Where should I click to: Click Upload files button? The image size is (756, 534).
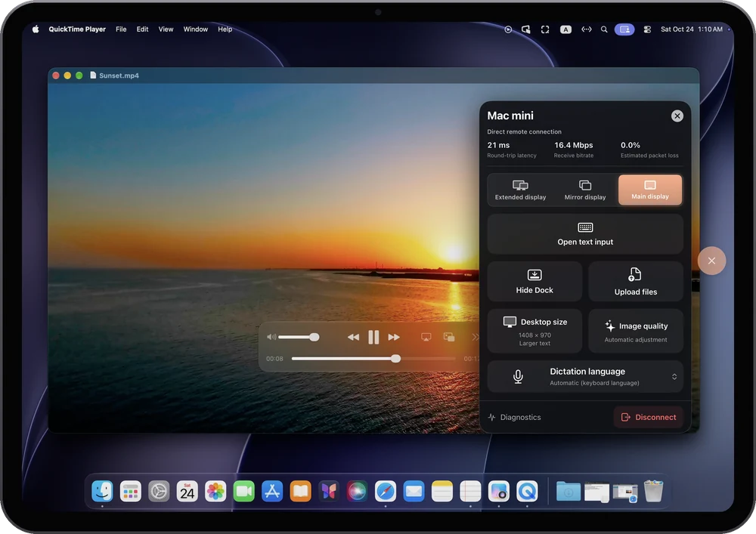click(636, 282)
